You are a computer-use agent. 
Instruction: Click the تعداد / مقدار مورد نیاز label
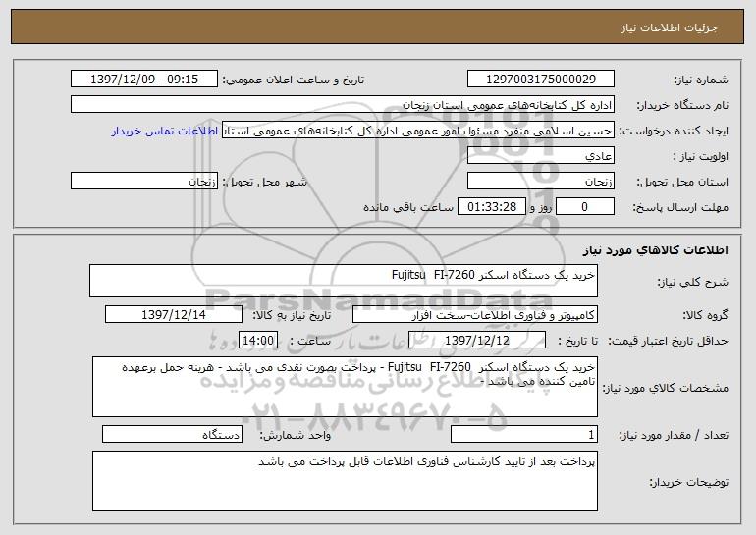674,435
